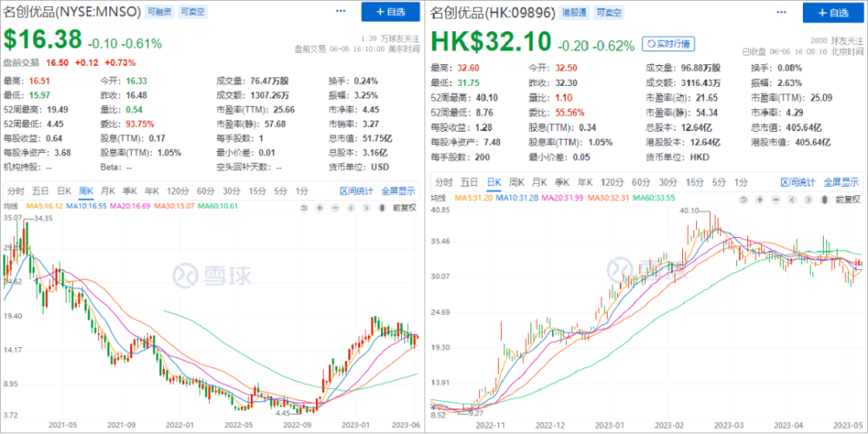Image resolution: width=868 pixels, height=434 pixels.
Task: Click MA60:10.61 indicator label on MNSO chart
Action: [x=218, y=207]
